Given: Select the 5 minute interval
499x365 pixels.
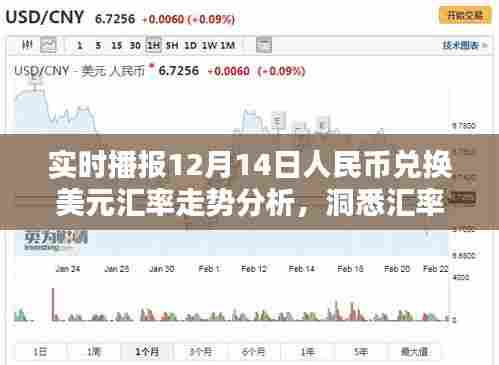Looking at the screenshot, I should [98, 45].
